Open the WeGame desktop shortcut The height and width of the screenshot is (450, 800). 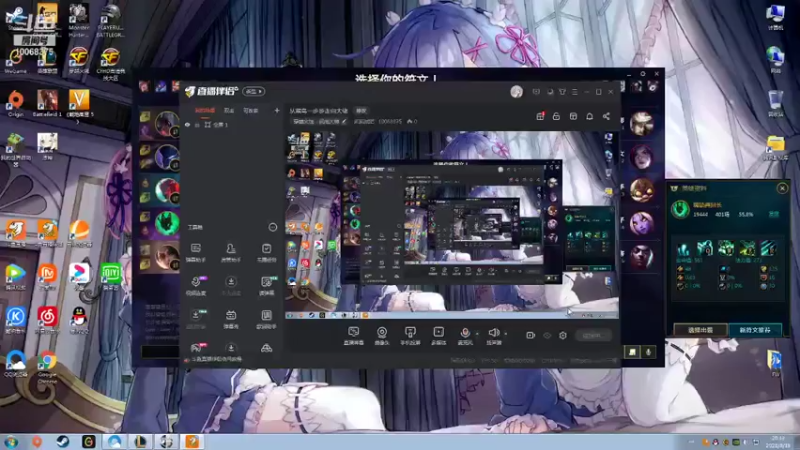coord(15,62)
